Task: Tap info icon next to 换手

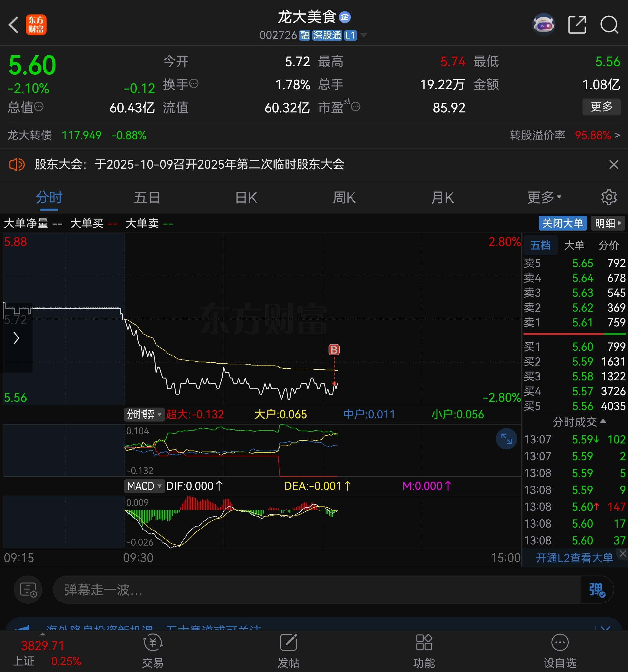Action: coord(194,84)
